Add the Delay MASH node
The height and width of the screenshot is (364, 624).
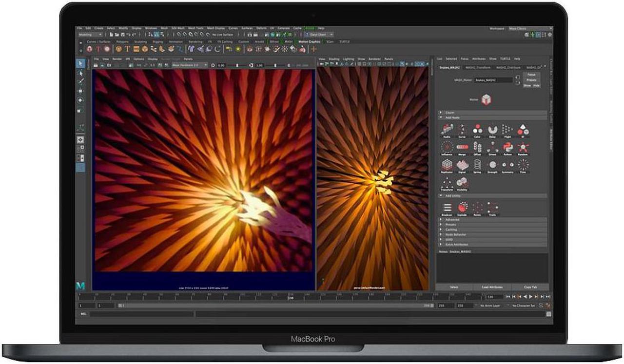[x=492, y=130]
